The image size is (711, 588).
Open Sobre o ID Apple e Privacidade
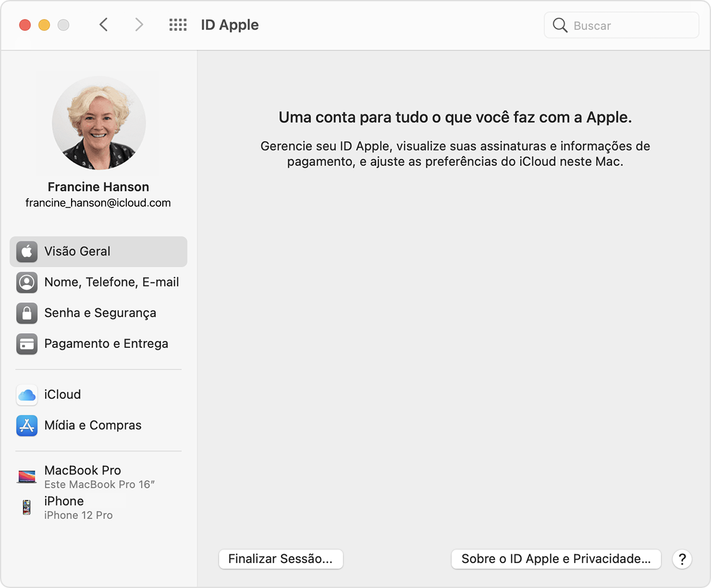coord(556,559)
